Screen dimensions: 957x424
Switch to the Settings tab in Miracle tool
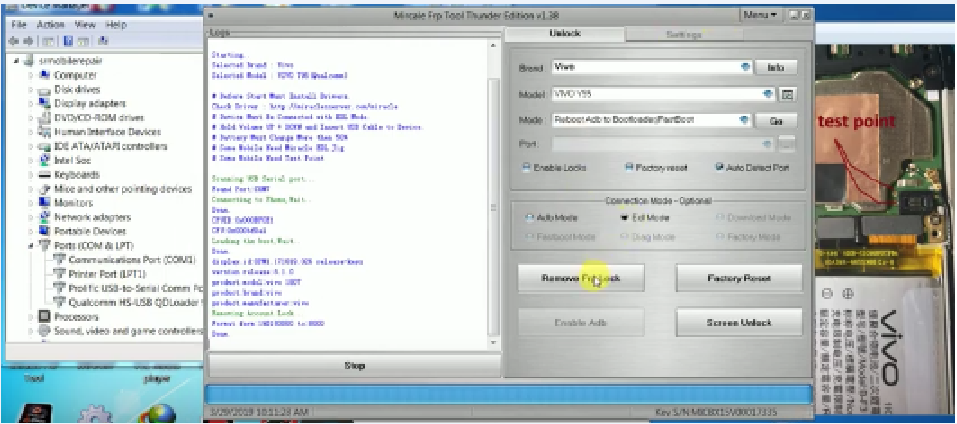coord(684,35)
